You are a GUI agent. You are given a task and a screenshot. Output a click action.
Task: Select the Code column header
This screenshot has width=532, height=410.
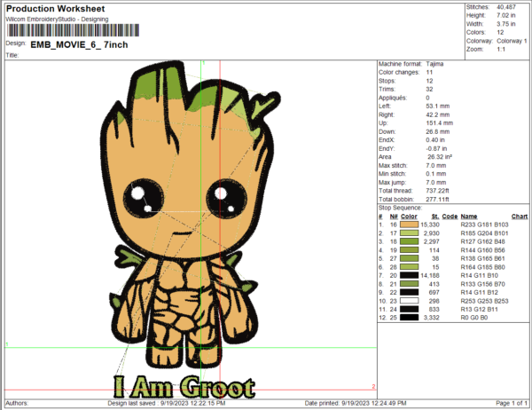450,217
